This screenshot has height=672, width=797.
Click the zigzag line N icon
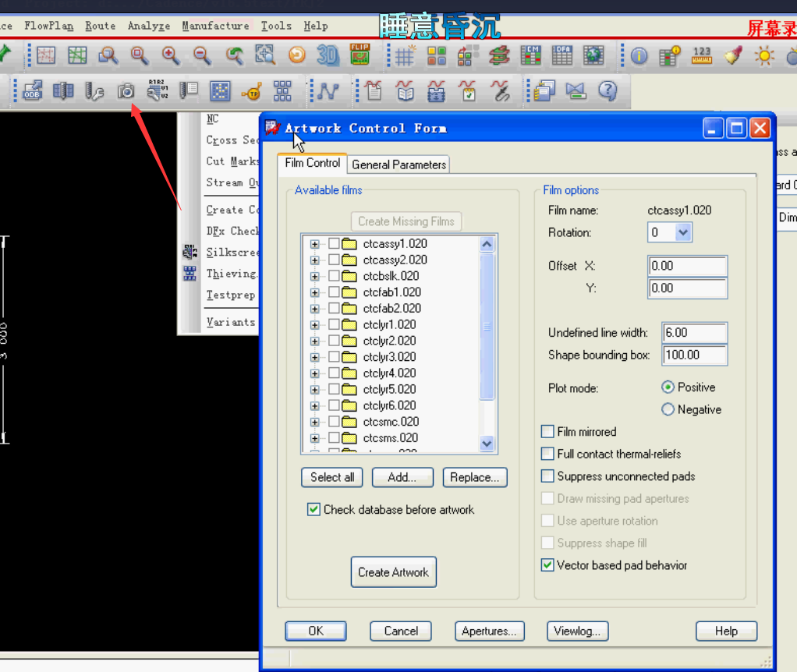pyautogui.click(x=328, y=91)
